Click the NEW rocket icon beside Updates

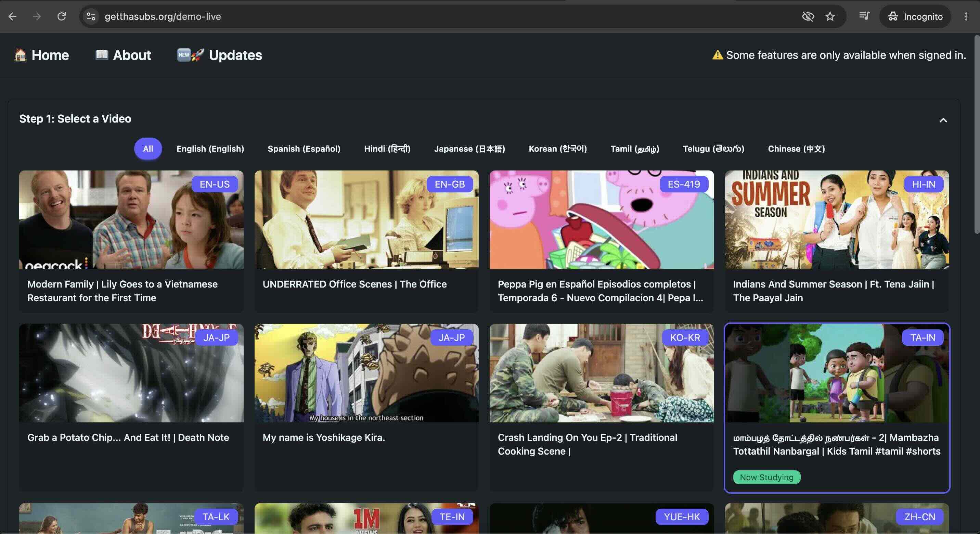click(x=191, y=55)
